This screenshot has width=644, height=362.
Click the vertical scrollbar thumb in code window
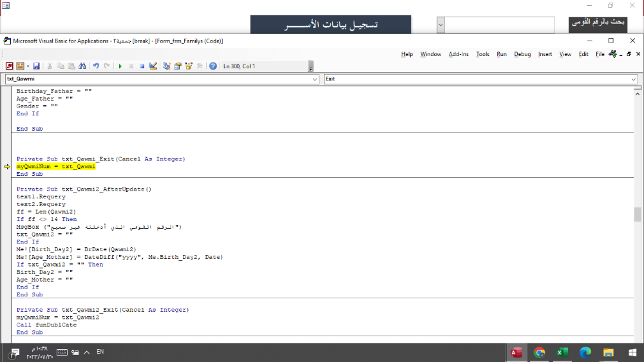tap(638, 214)
